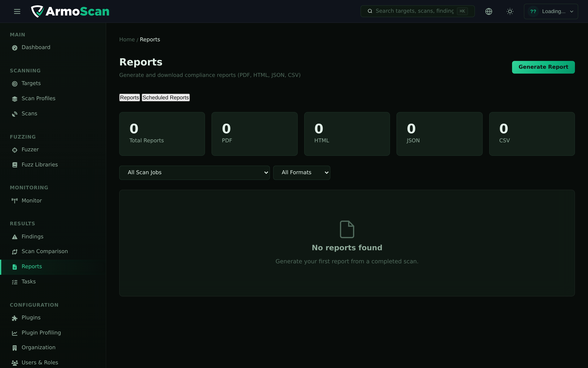The width and height of the screenshot is (588, 368).
Task: Follow the Home breadcrumb link
Action: tap(127, 39)
